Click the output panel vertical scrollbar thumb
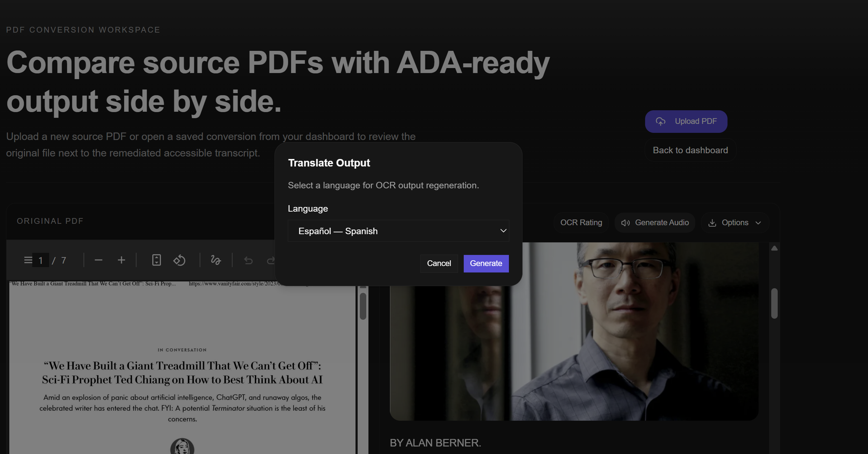This screenshot has height=454, width=868. click(774, 303)
